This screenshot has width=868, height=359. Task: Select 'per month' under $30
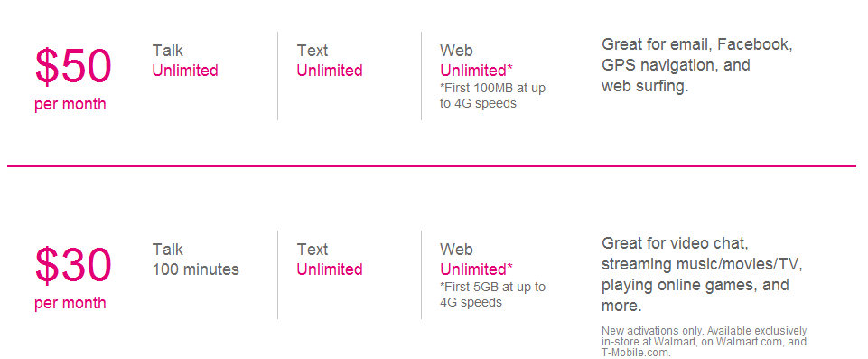point(70,303)
